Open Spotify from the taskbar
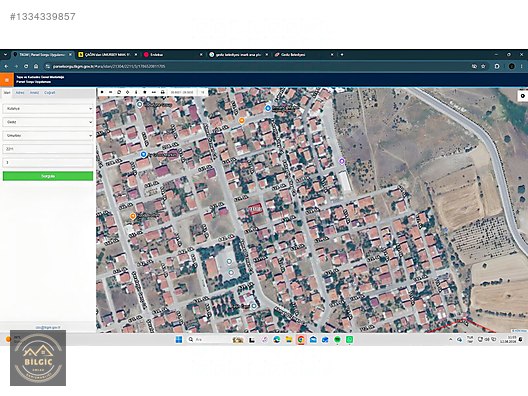This screenshot has height=396, width=528. point(337,339)
